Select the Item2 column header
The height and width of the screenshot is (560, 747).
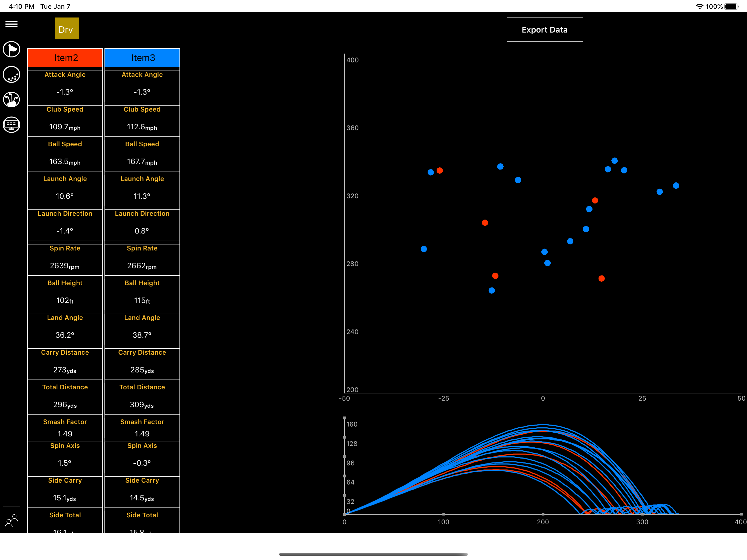[65, 58]
